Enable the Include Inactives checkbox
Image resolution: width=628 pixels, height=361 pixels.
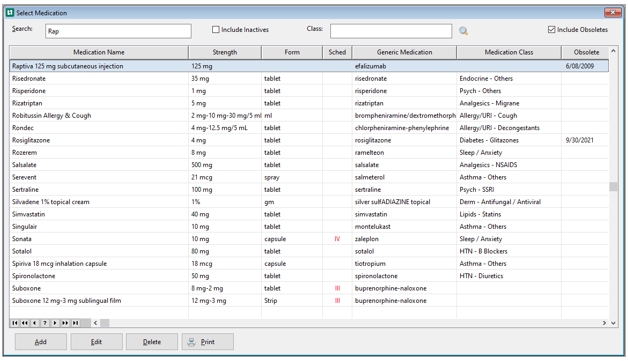(x=216, y=30)
